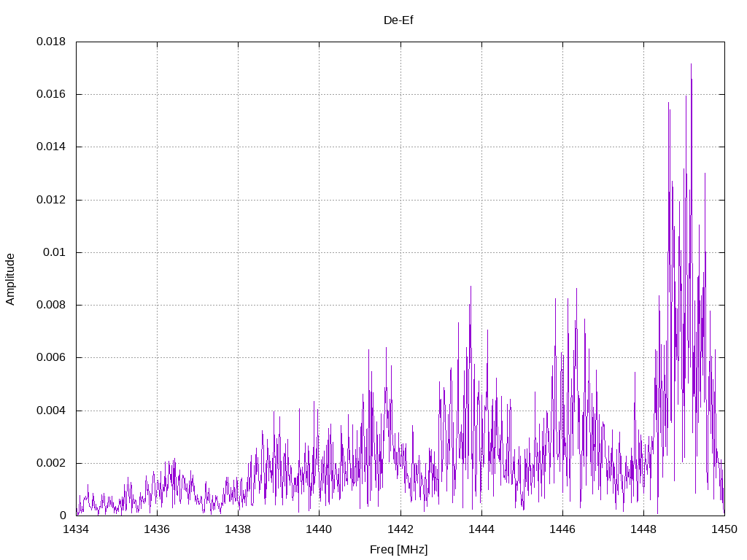Click the x-axis tick 1450

724,529
